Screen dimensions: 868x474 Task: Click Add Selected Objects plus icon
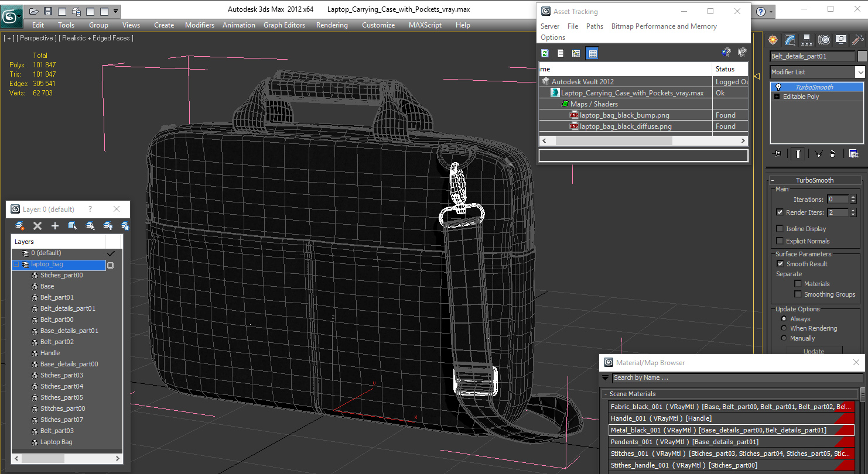coord(55,226)
